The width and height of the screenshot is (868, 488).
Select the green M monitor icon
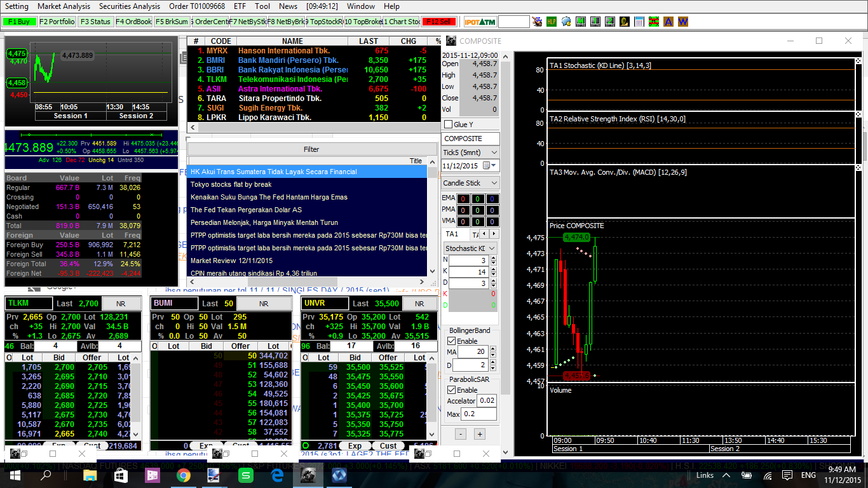click(x=580, y=22)
